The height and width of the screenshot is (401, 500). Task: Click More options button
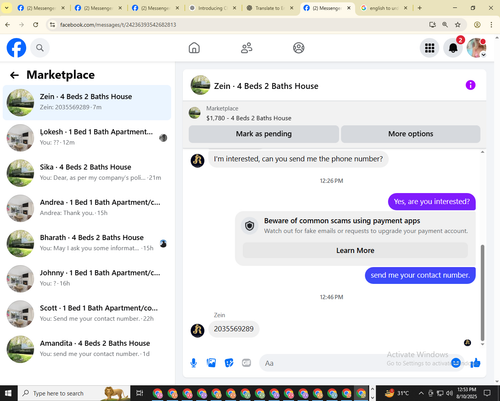411,134
